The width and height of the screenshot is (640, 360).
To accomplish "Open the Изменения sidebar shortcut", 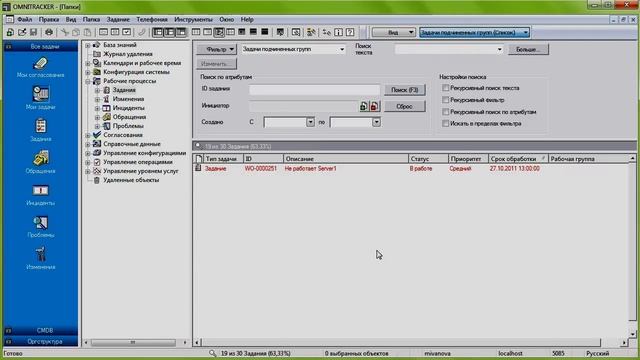I will click(40, 258).
